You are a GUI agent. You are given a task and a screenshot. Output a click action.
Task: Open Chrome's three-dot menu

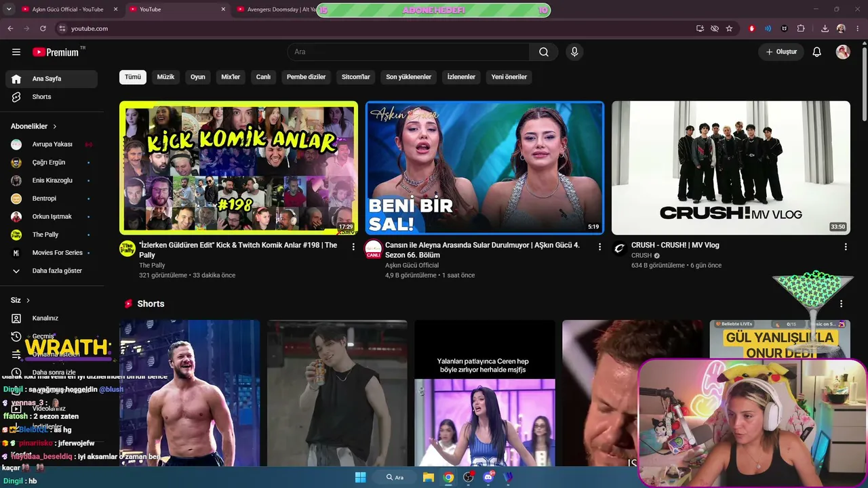[x=858, y=28]
